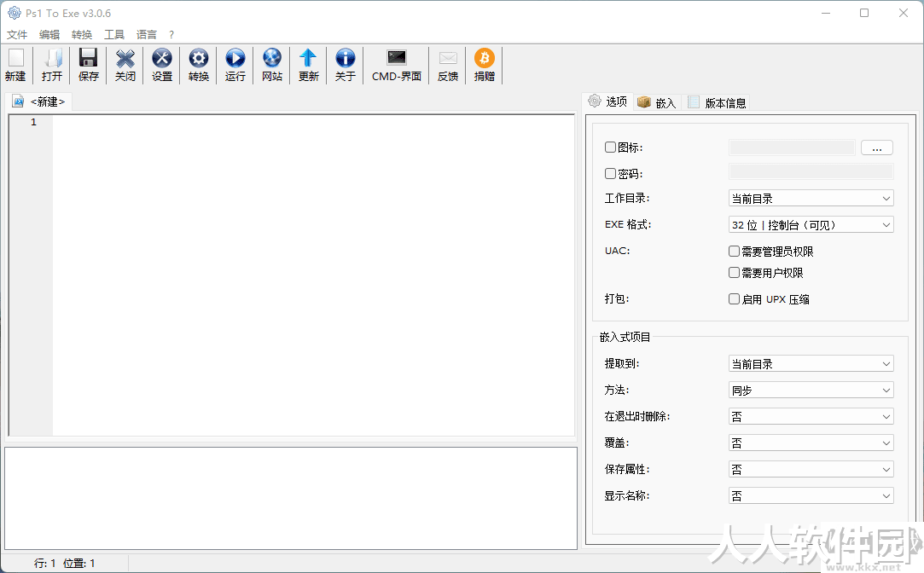The width and height of the screenshot is (924, 573).
Task: Open the 语言 (Language) menu
Action: click(147, 35)
